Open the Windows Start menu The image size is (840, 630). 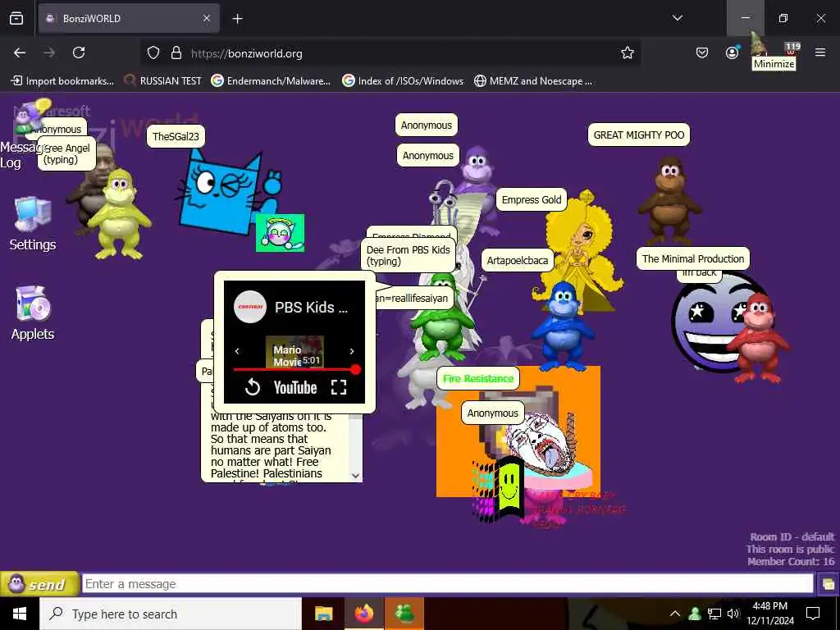tap(20, 614)
